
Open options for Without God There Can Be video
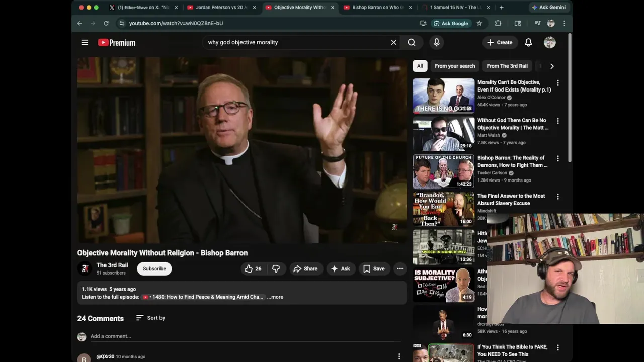pos(557,121)
